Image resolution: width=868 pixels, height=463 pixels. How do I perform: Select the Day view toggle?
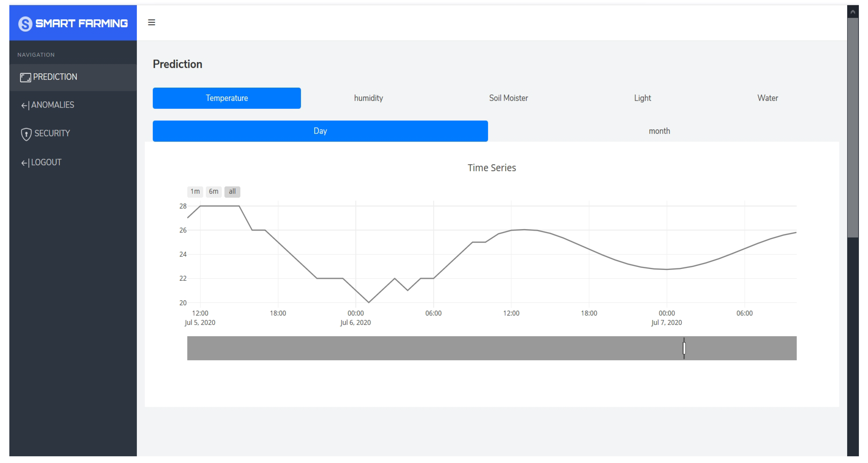coord(320,131)
